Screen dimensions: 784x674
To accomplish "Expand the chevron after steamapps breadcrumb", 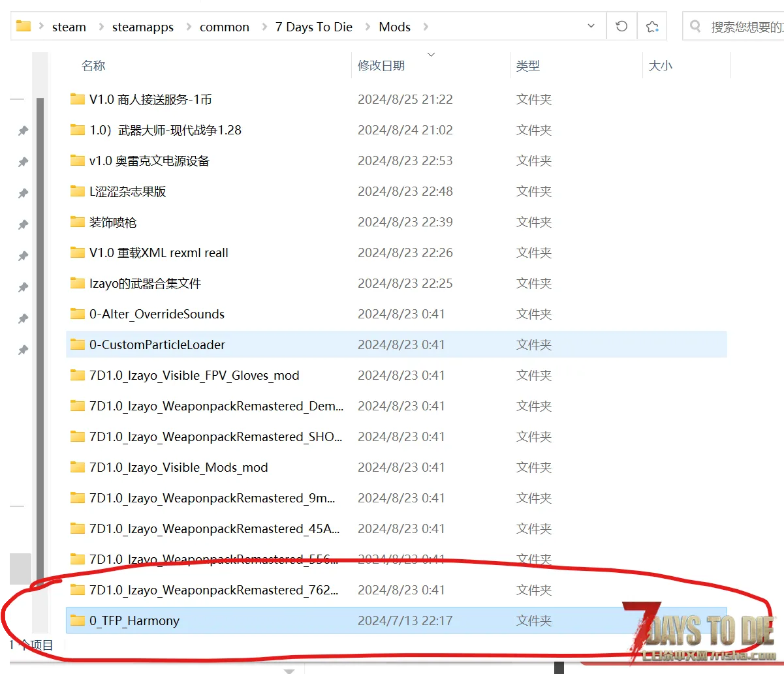I will pos(189,27).
